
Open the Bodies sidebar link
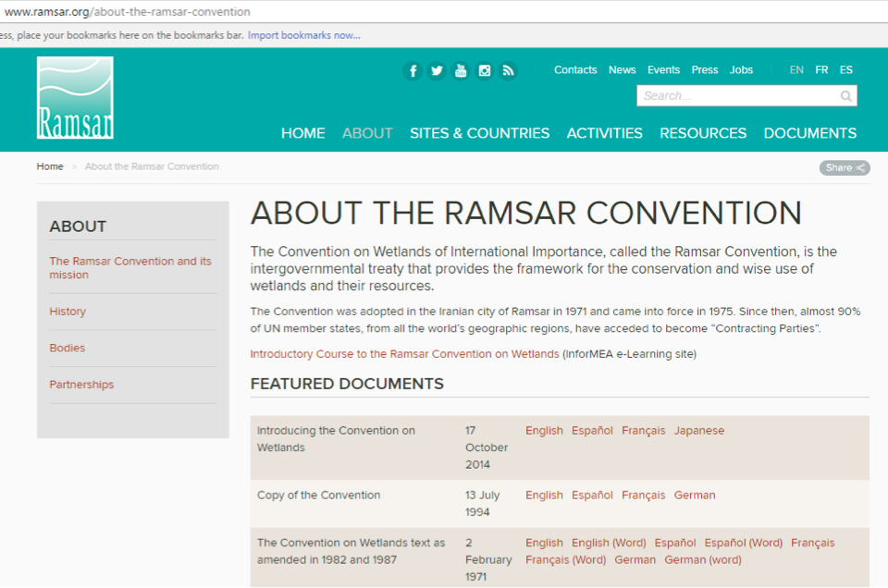(x=67, y=348)
